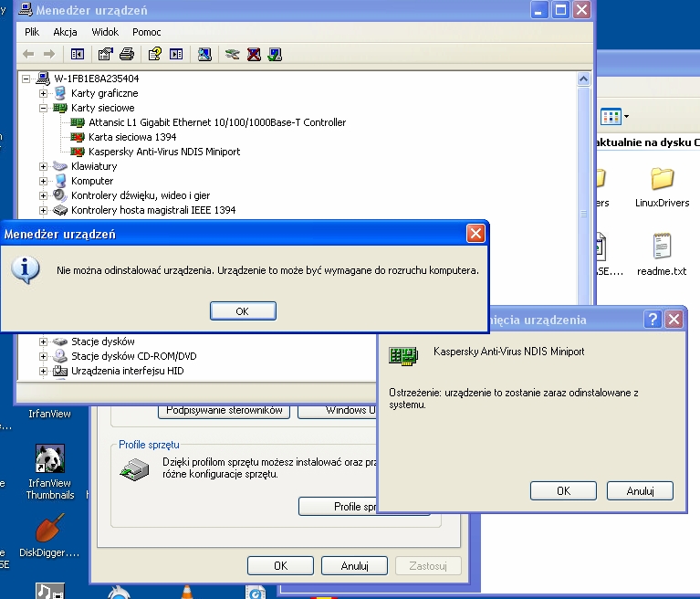Click the Back arrow in Device Manager toolbar

click(x=28, y=55)
